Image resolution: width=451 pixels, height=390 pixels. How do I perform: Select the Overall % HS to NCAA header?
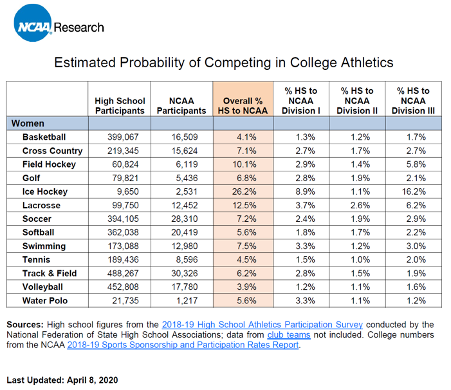click(243, 106)
